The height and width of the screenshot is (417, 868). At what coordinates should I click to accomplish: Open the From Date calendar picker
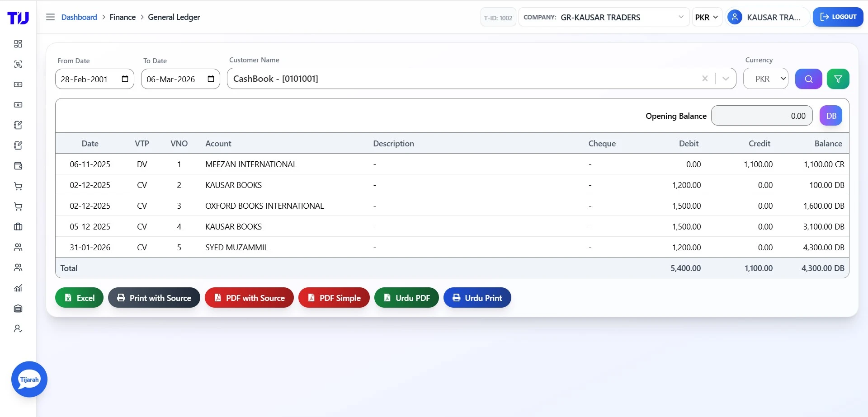tap(125, 79)
